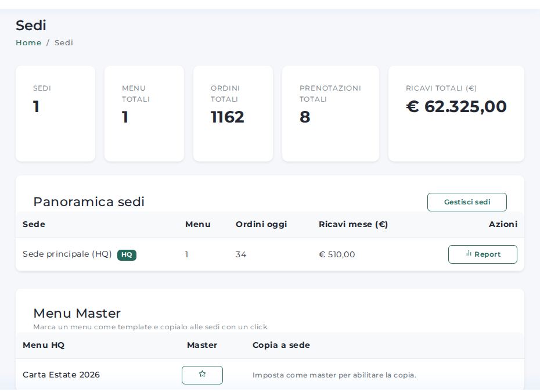Click the Sede column header

[x=34, y=224]
